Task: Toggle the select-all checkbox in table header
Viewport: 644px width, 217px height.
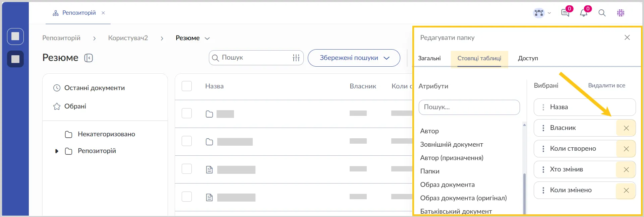Action: [x=187, y=86]
